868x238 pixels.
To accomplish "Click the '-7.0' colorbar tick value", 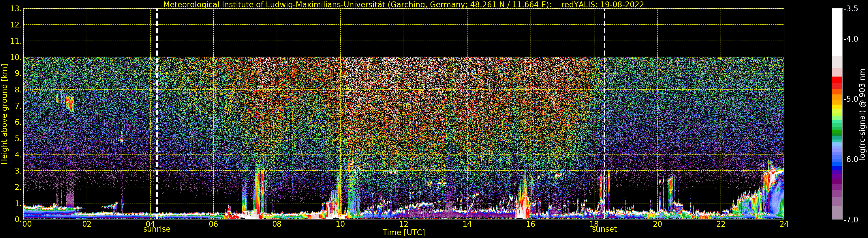I will [x=851, y=220].
